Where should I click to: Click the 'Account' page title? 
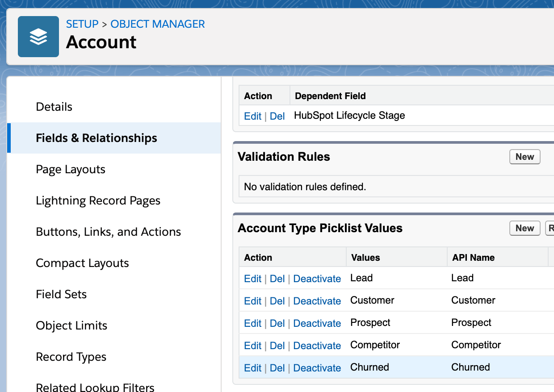click(101, 42)
